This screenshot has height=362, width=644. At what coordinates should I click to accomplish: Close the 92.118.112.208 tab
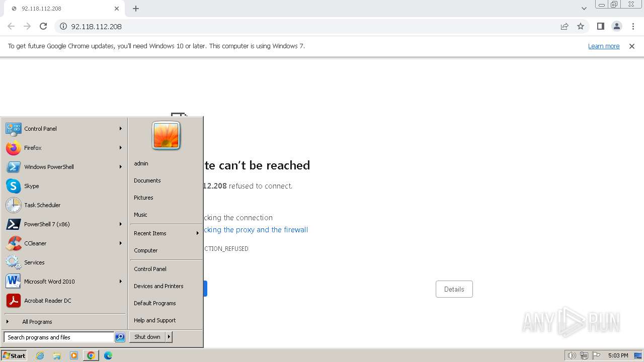pos(117,9)
